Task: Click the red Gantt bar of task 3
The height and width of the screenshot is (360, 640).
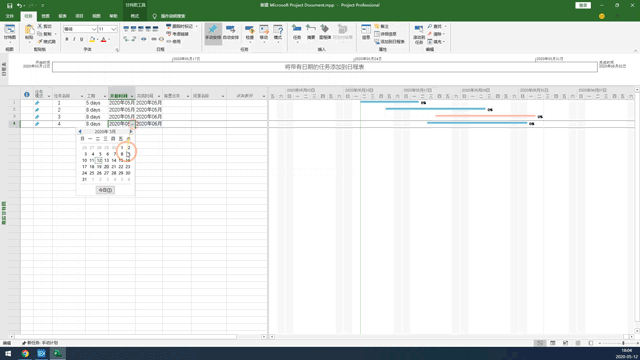Action: point(485,116)
